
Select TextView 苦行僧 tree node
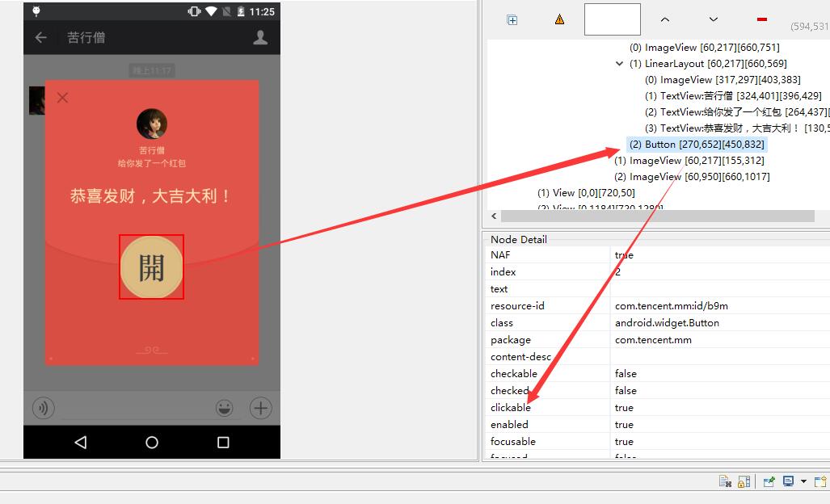tap(733, 96)
